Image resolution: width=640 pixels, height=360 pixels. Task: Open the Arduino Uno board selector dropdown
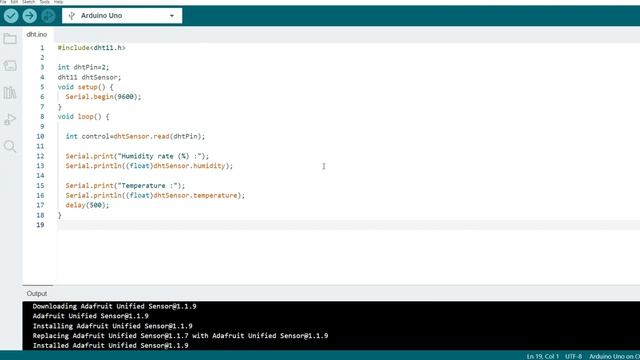(x=122, y=16)
